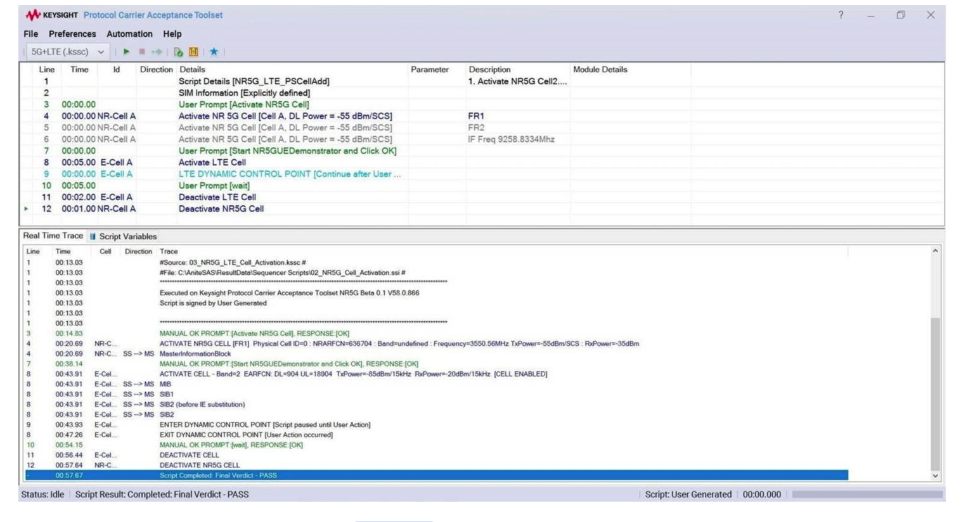The height and width of the screenshot is (522, 980).
Task: Click the Details column header
Action: pos(192,70)
